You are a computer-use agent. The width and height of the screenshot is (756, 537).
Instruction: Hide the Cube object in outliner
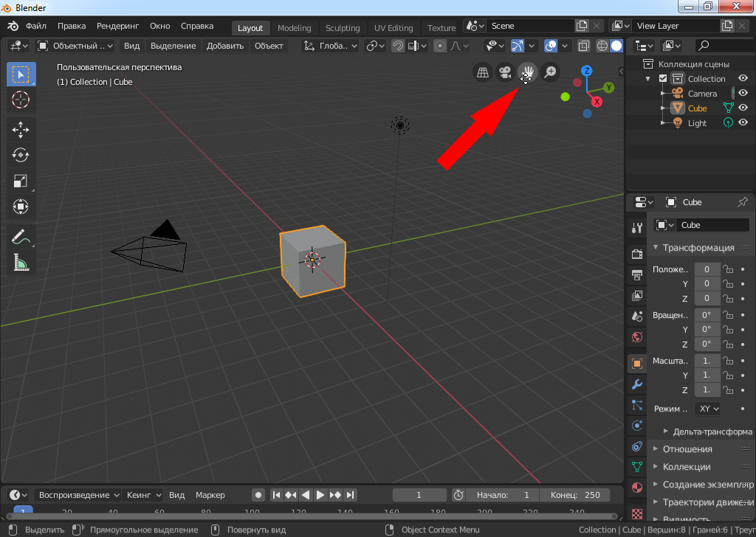click(743, 108)
